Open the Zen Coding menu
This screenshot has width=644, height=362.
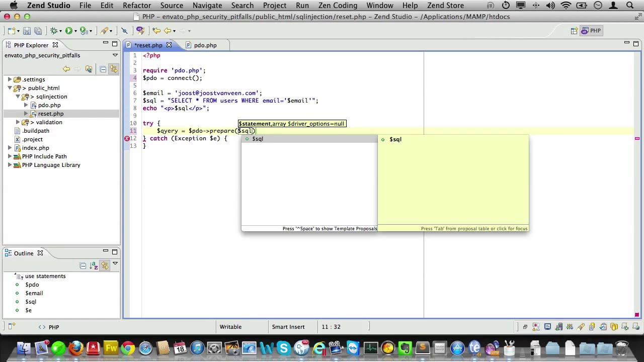pyautogui.click(x=338, y=6)
